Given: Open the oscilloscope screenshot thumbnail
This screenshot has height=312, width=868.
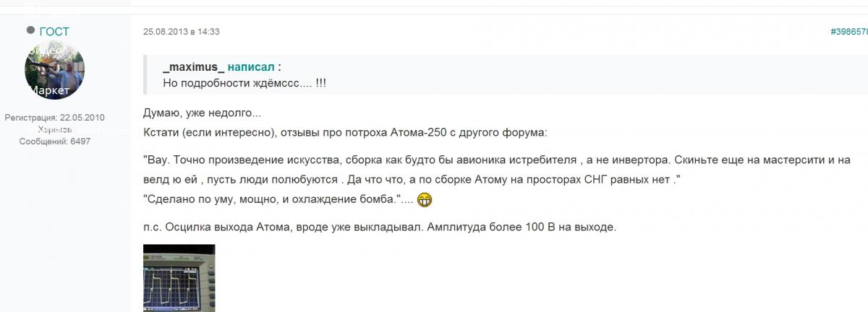Looking at the screenshot, I should pyautogui.click(x=179, y=278).
